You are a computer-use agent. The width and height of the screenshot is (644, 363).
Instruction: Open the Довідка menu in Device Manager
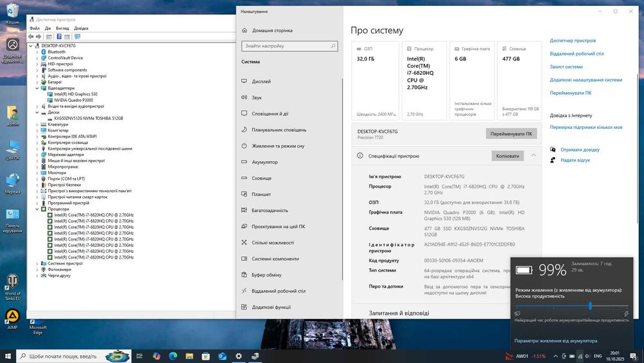coord(81,28)
